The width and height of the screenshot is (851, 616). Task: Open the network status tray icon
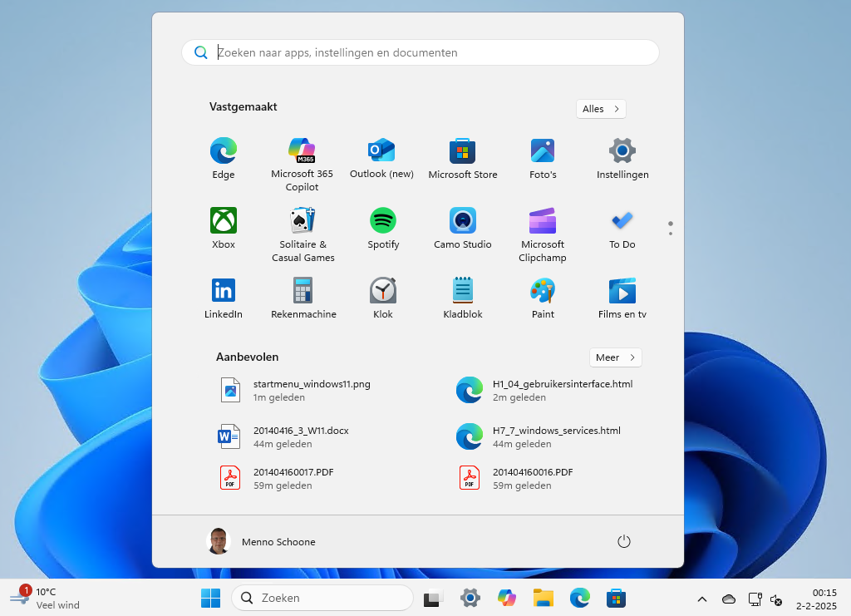(755, 599)
